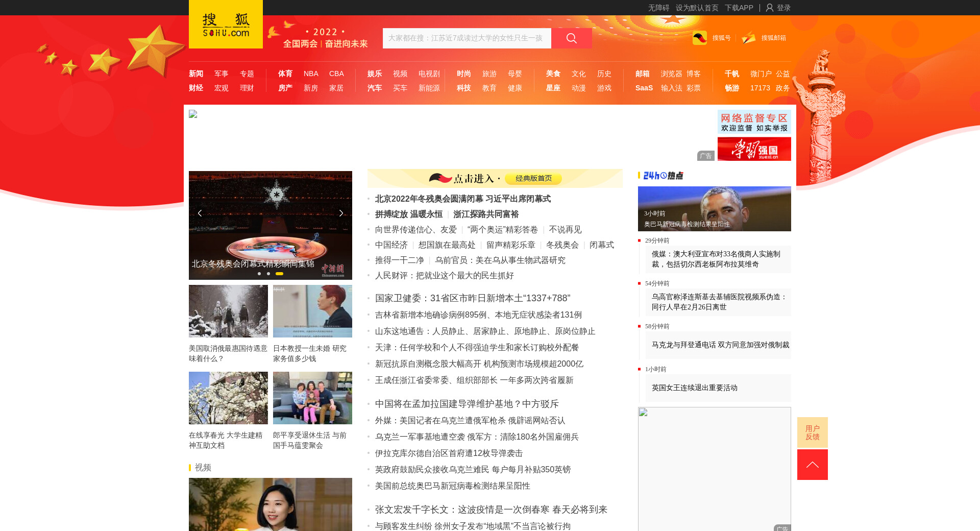The height and width of the screenshot is (531, 980).
Task: Open the 用户反馈 feedback button
Action: point(812,432)
